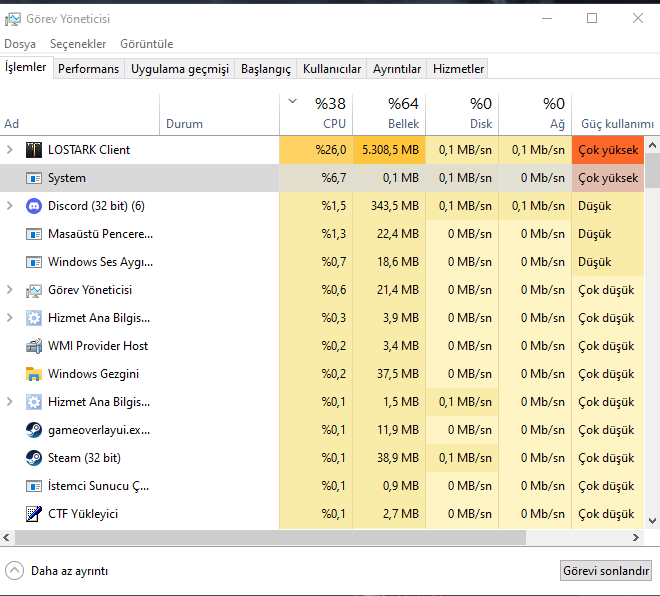
Task: Expand Hizmet Ana Bilgis row using 3,9 MB
Action: 10,318
